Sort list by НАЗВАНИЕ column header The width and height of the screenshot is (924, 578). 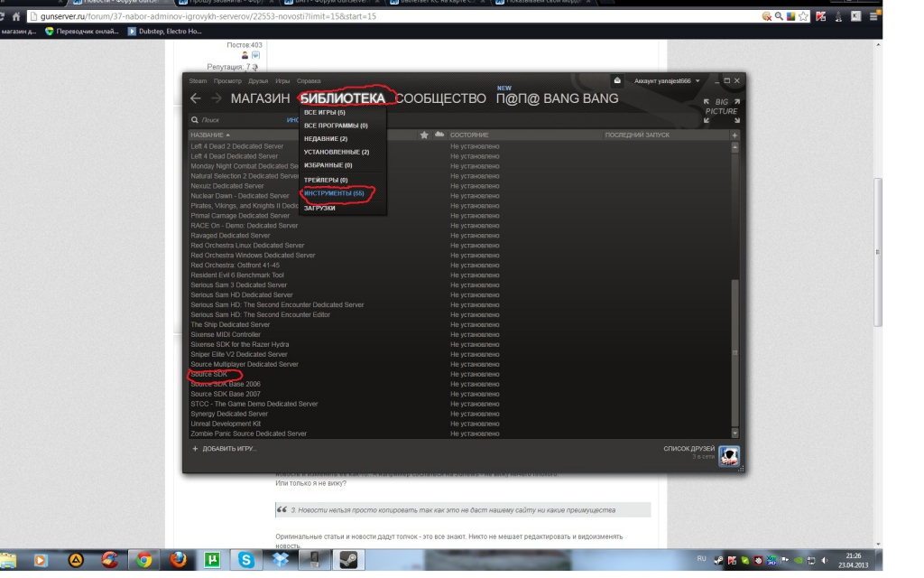pos(209,135)
